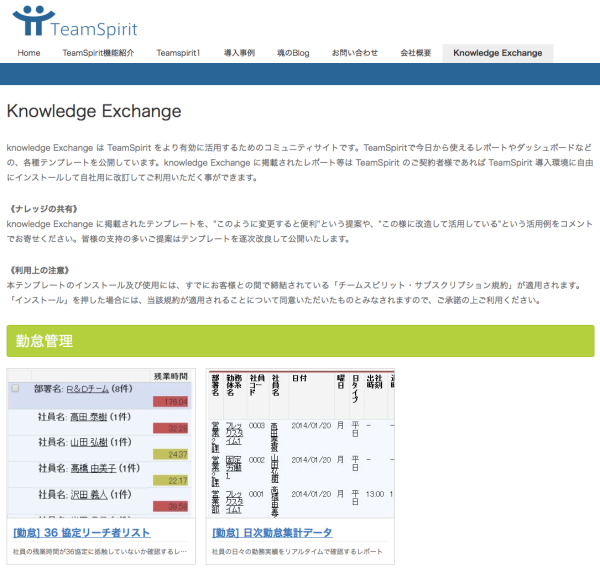Click the 《ナレッジの共有》 subheading
Viewport: 600px width, 573px height.
pyautogui.click(x=44, y=209)
